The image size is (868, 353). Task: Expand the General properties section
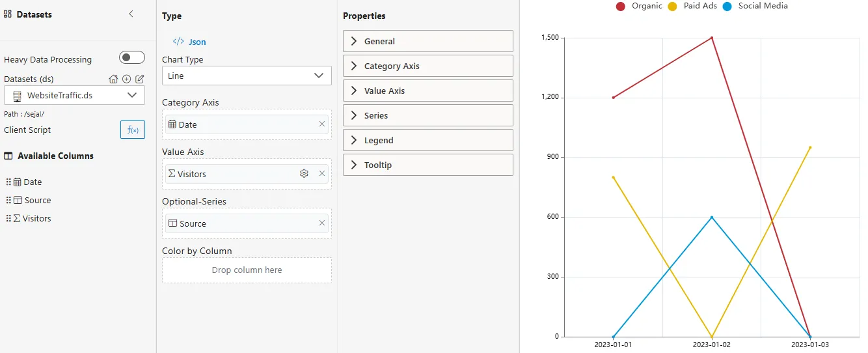[x=427, y=41]
